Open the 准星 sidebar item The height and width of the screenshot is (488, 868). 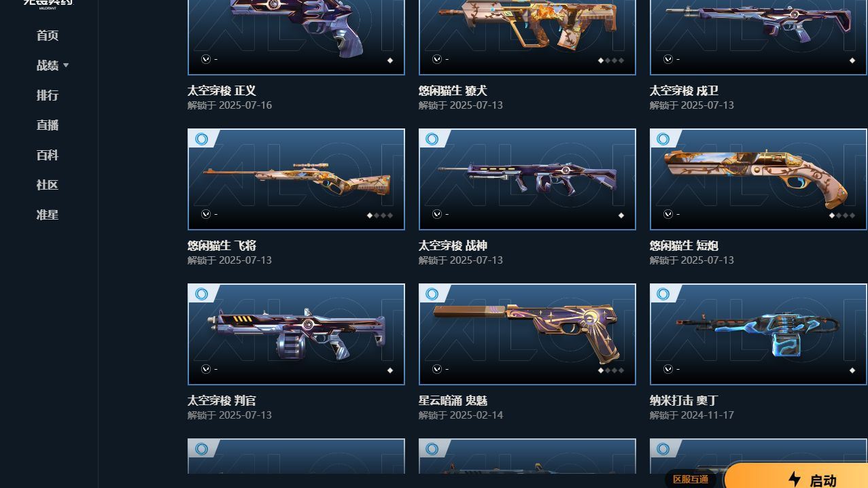[48, 215]
